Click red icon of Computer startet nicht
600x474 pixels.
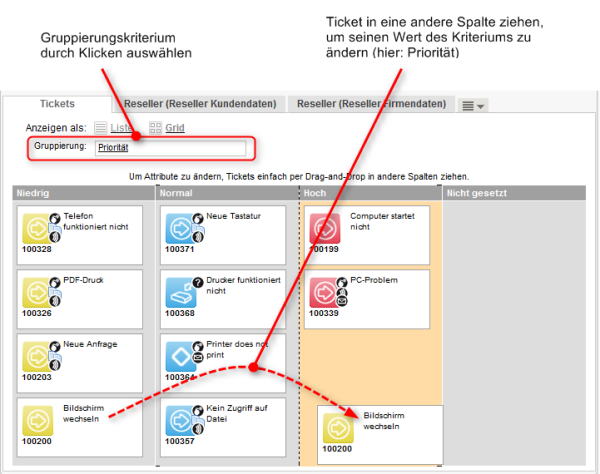(325, 227)
